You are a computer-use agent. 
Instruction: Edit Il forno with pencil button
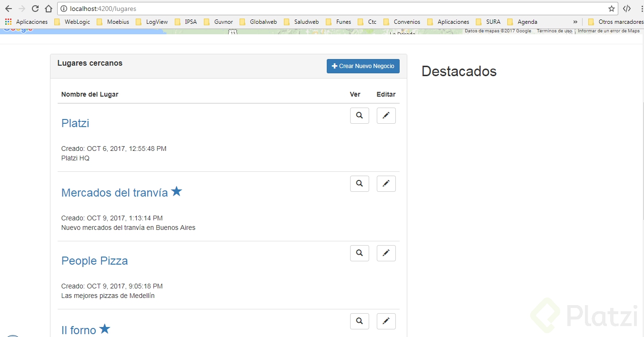tap(386, 321)
